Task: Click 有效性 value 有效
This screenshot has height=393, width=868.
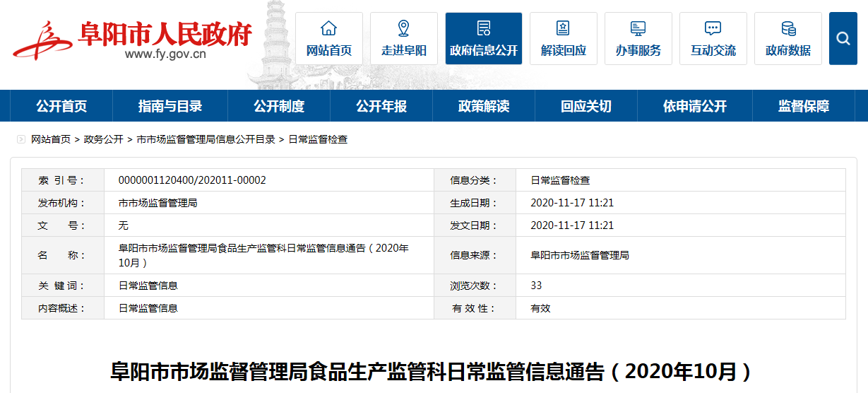Action: click(540, 308)
